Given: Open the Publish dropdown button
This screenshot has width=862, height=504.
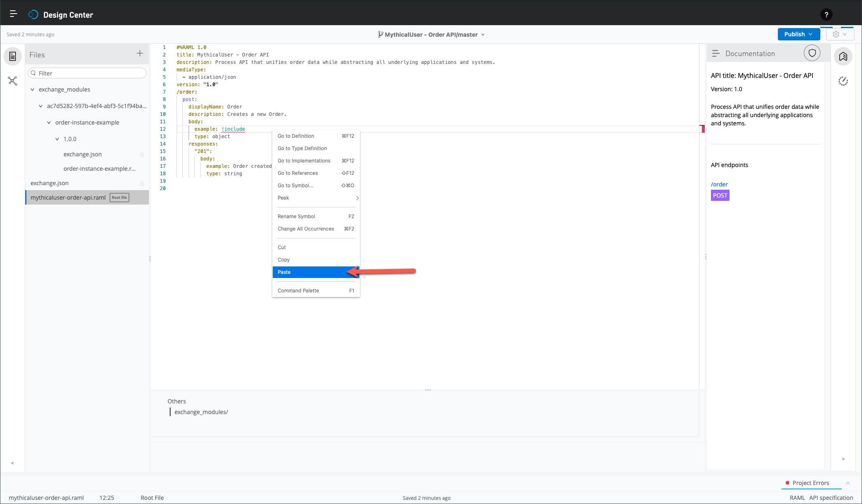Looking at the screenshot, I should tap(798, 34).
